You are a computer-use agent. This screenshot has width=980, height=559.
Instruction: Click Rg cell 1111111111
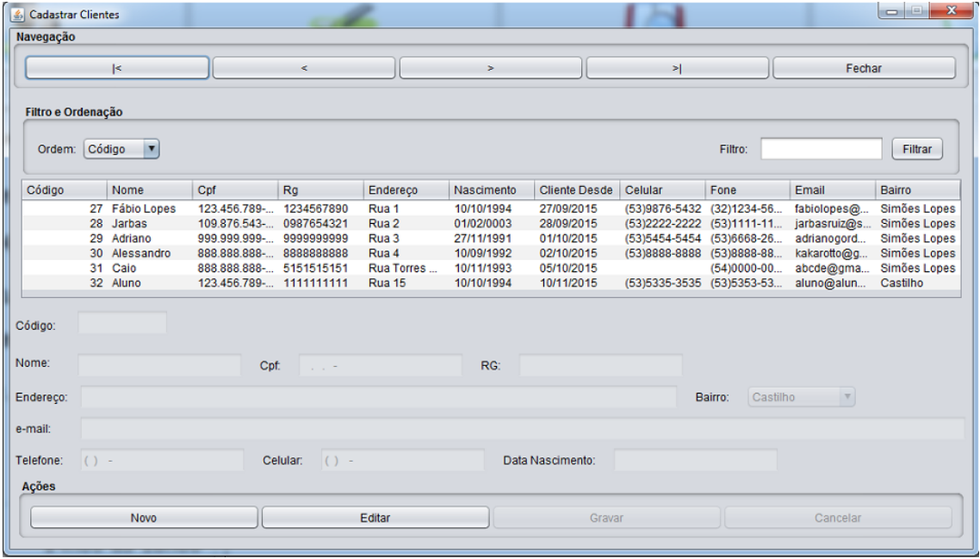[321, 283]
